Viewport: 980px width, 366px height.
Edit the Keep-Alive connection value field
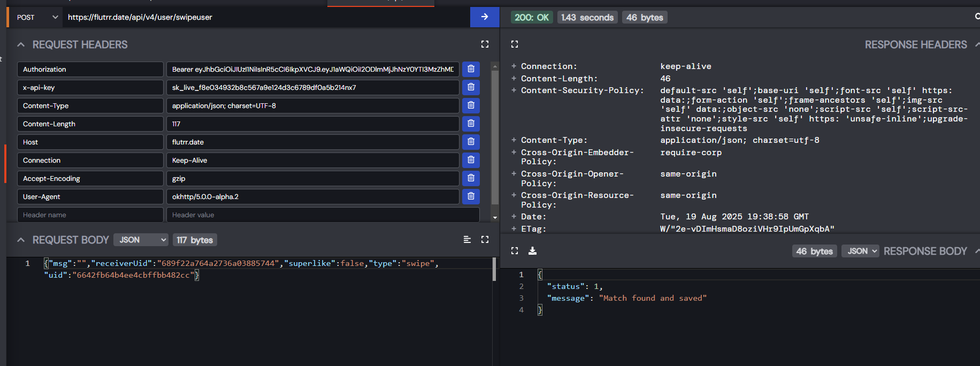click(x=313, y=160)
